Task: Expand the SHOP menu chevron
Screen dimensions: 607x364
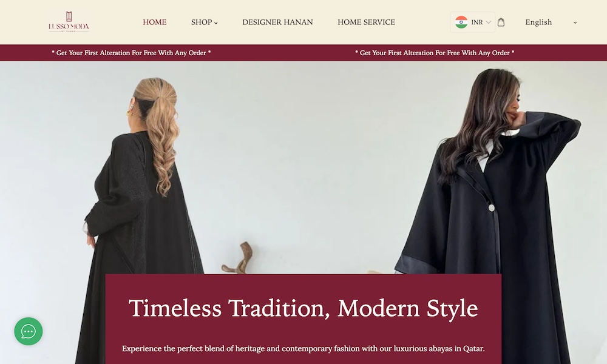Action: [x=216, y=23]
